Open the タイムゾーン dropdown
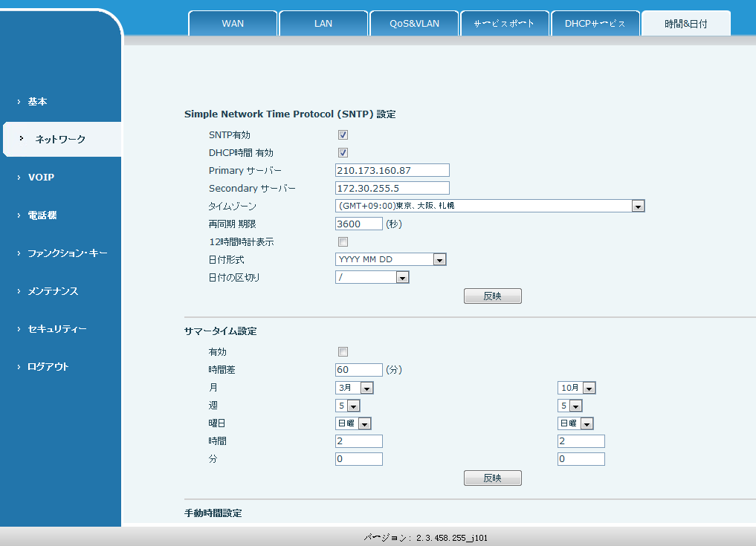The image size is (756, 546). click(490, 207)
